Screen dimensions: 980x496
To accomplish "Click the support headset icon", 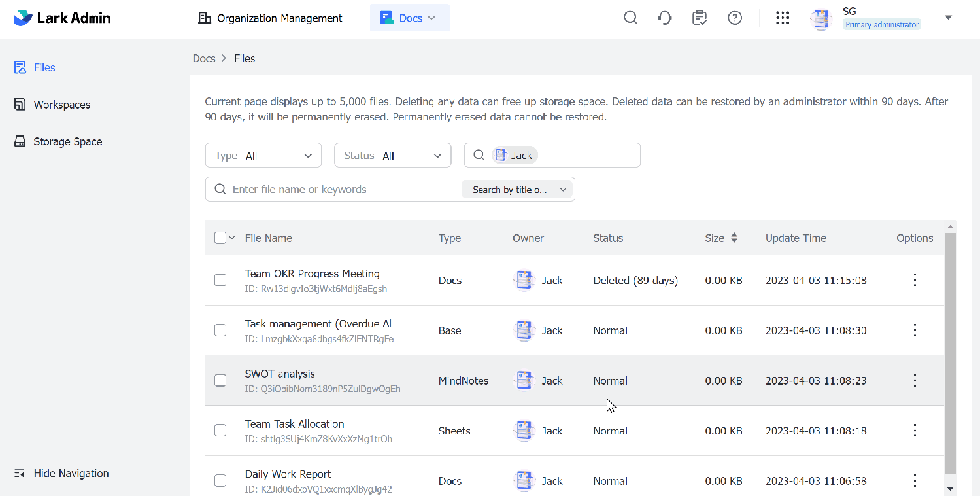I will click(665, 18).
